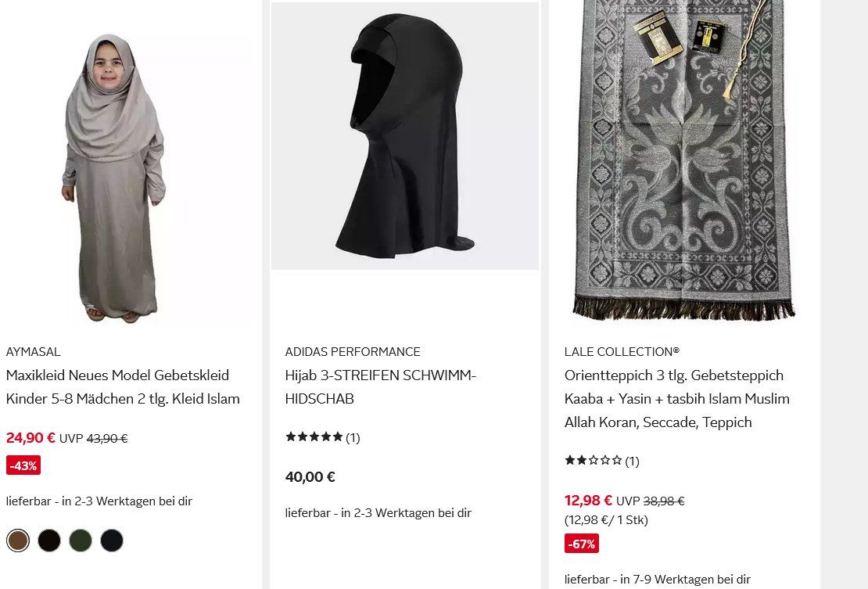
Task: Click the 12,98 € prayer rug price
Action: pos(588,501)
